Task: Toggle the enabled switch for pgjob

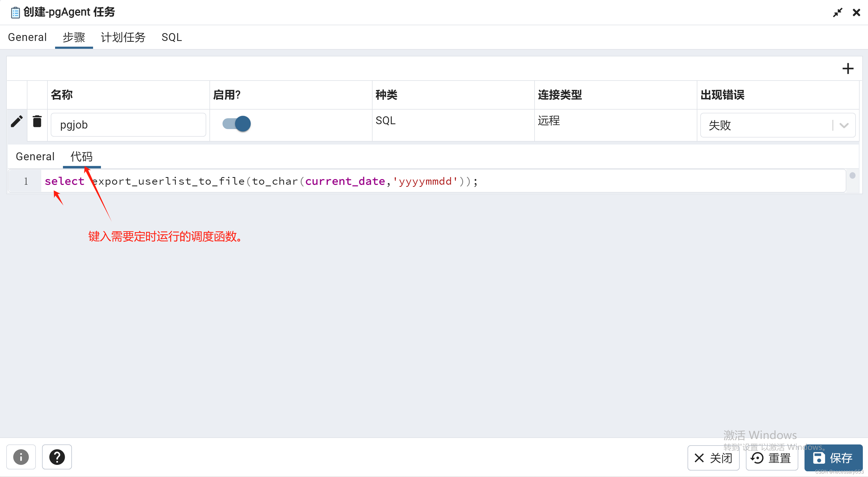Action: (237, 124)
